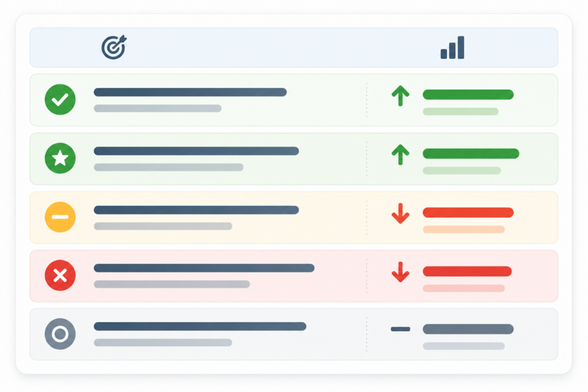Image resolution: width=588 pixels, height=392 pixels.
Task: Click the yellow minus status icon
Action: point(60,217)
